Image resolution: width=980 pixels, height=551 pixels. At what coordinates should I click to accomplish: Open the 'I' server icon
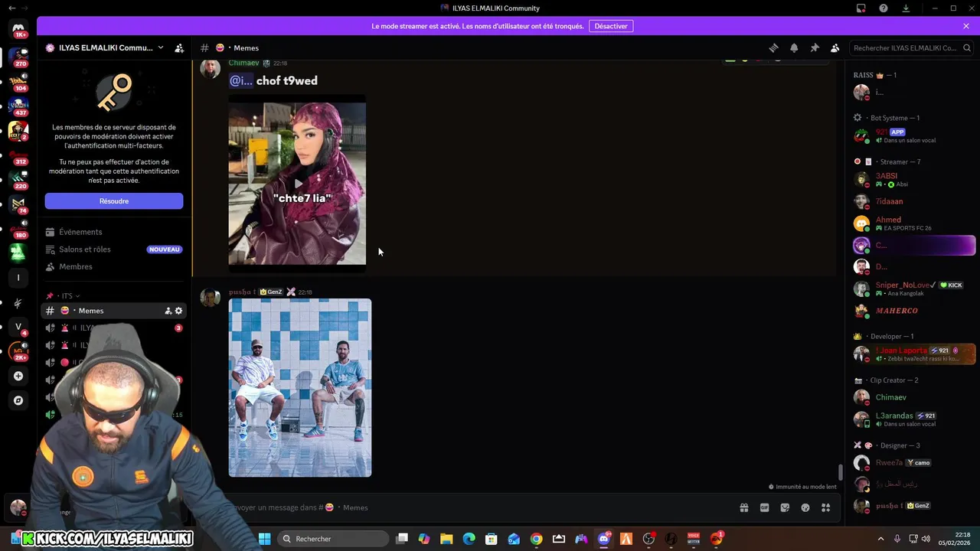[18, 278]
